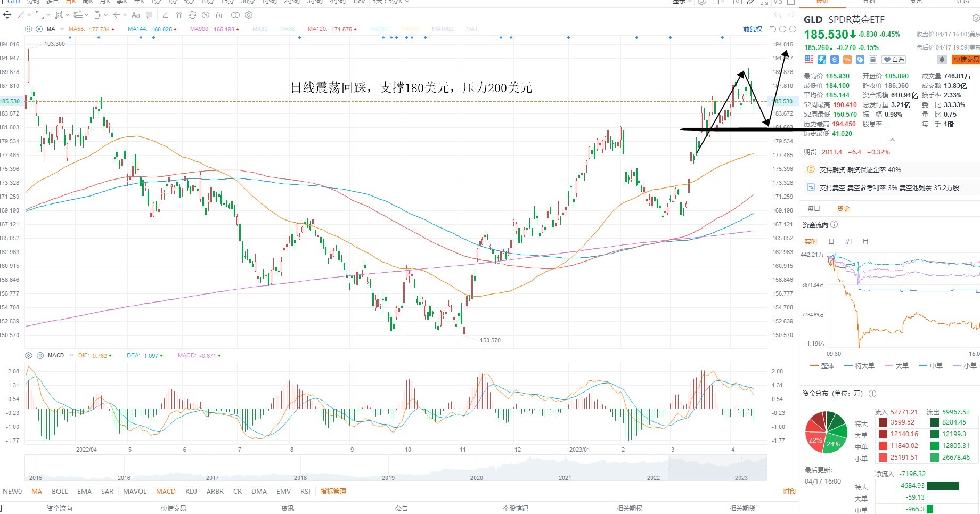
Task: Select the trend line drawing tool
Action: click(21, 15)
